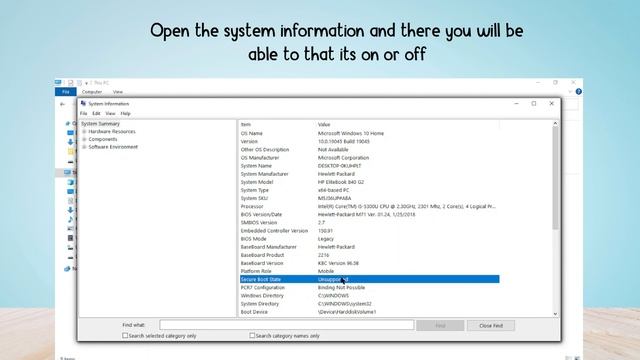Minimize the System Information window
This screenshot has width=640, height=360.
516,104
